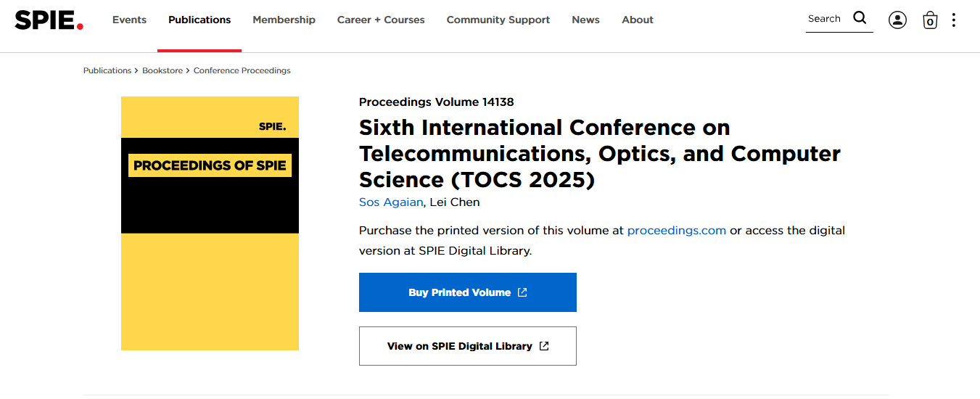Image resolution: width=980 pixels, height=399 pixels.
Task: Click the editor name Lei Chen
Action: click(455, 202)
